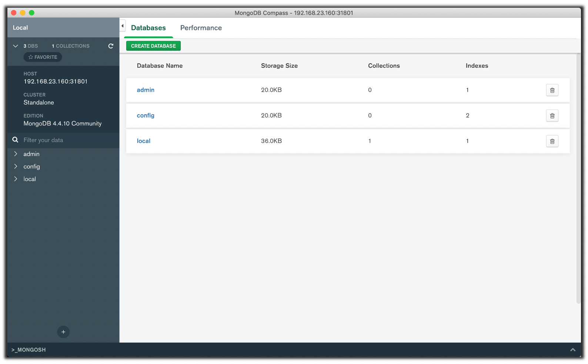This screenshot has height=364, width=588.
Task: Click the red close window button
Action: click(14, 13)
